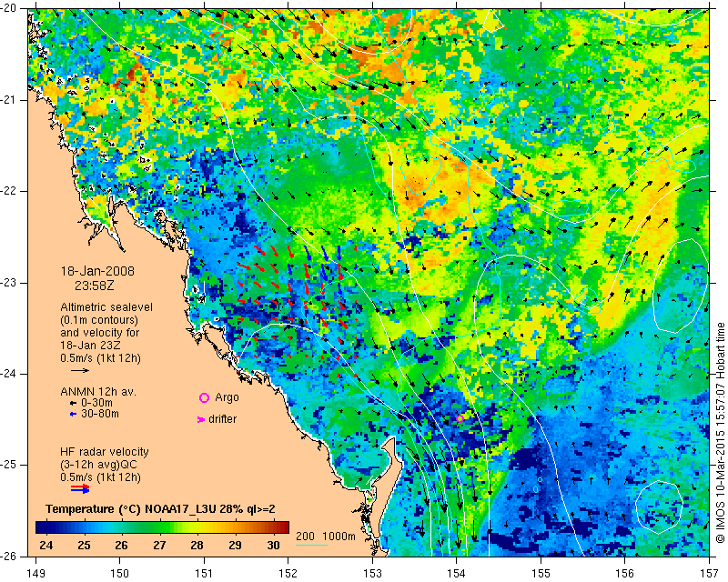Click the latitude axis label '-22'

click(x=9, y=191)
